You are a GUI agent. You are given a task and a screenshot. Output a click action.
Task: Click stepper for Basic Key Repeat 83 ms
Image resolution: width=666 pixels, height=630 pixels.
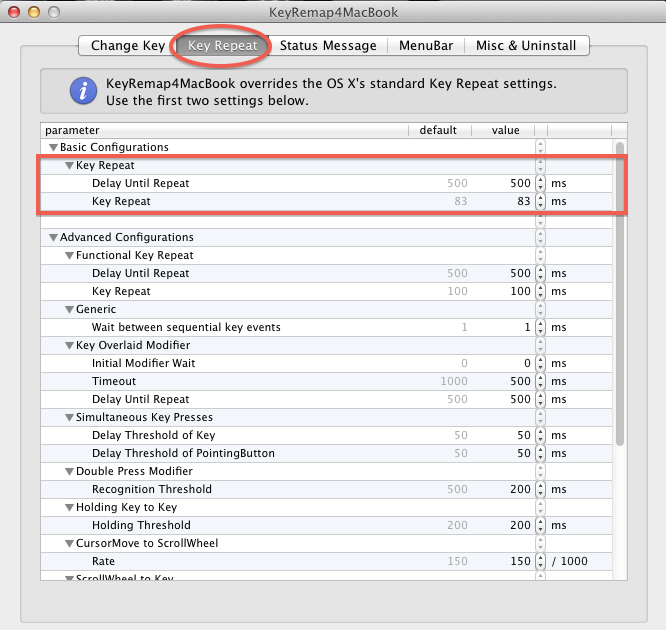pos(540,201)
